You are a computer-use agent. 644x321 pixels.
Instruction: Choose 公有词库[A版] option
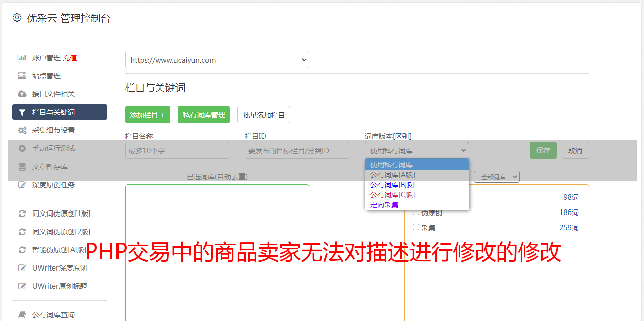(417, 175)
